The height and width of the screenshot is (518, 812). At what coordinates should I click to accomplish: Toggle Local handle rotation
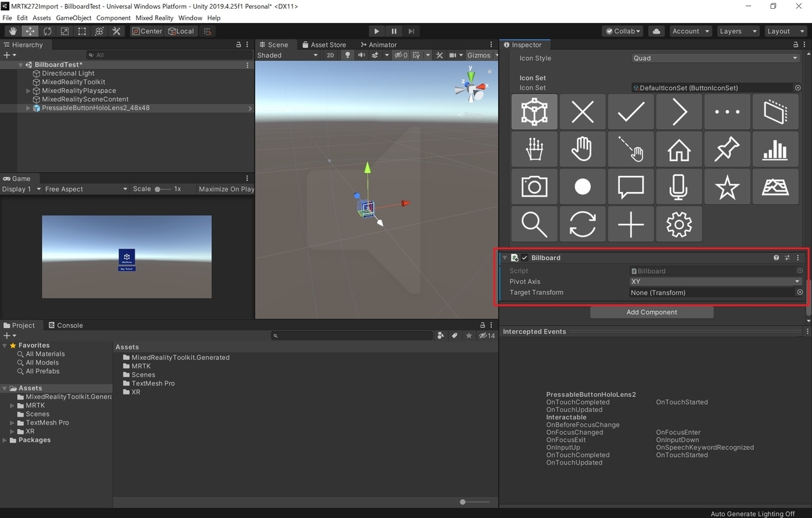click(x=181, y=31)
